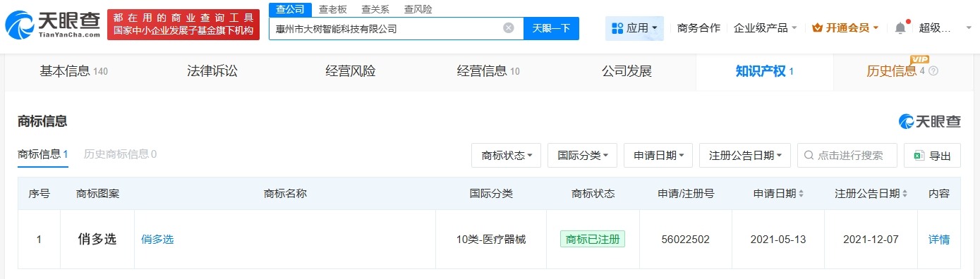
Task: Click the 商务合作 link
Action: (x=698, y=28)
